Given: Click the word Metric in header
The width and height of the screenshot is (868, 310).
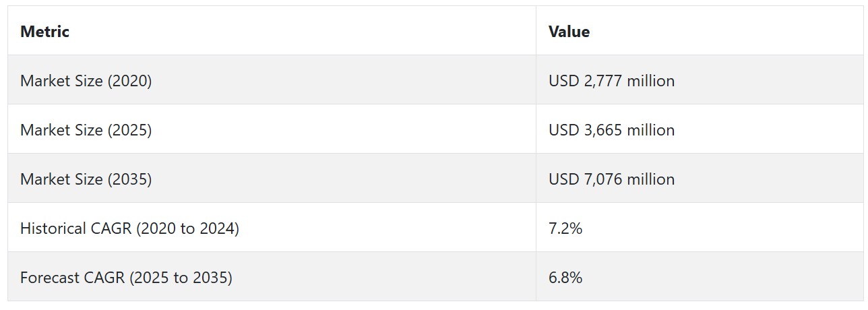Looking at the screenshot, I should 44,31.
